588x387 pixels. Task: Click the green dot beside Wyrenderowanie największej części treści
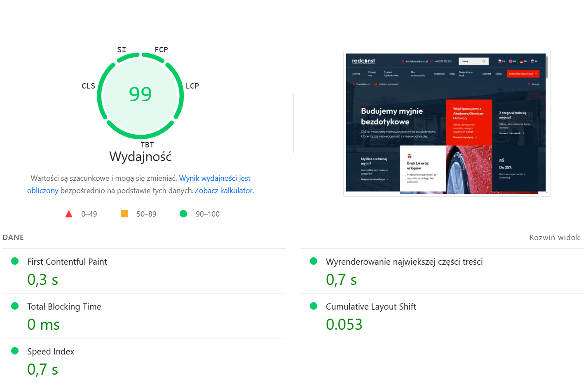click(314, 261)
